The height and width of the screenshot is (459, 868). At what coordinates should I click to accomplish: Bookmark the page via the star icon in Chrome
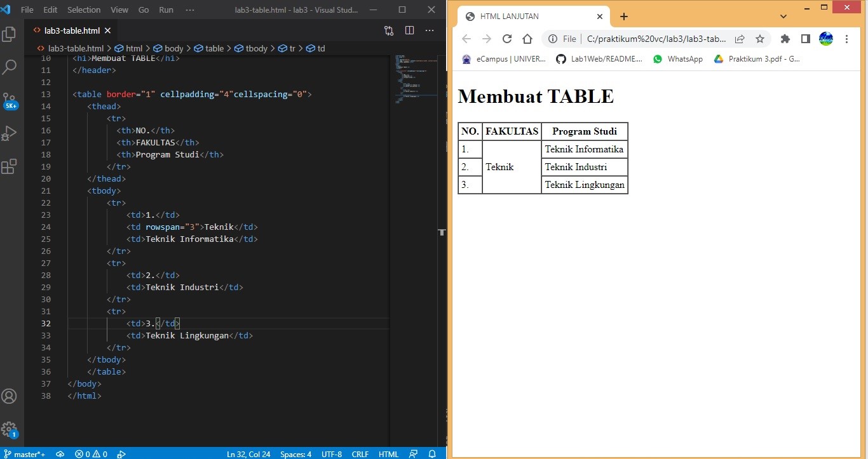pyautogui.click(x=760, y=39)
